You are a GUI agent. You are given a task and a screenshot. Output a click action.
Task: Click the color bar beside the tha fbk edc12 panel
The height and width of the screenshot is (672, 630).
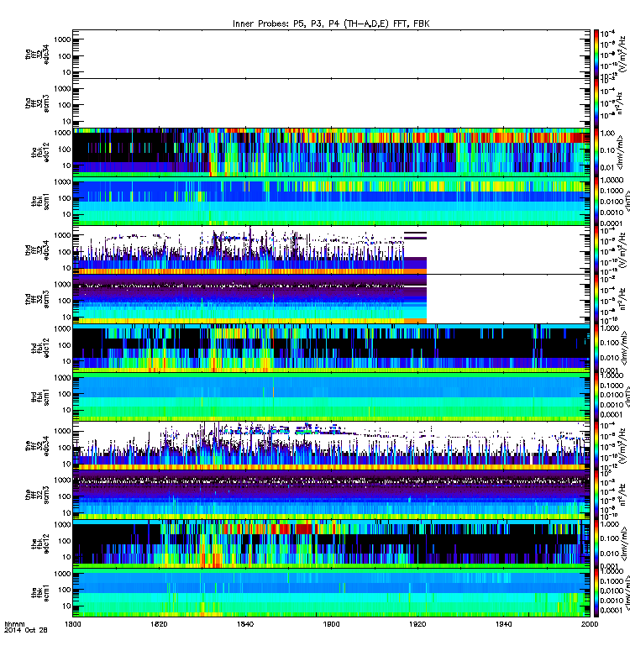(596, 152)
